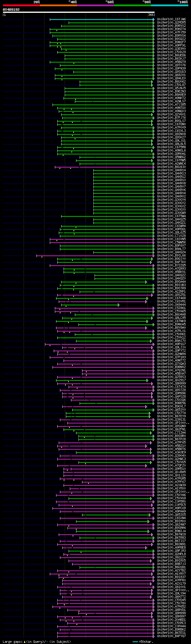The image size is (191, 644).
Task: Select the UniRef100_B8Y8A0 label
Action: (x=171, y=328)
